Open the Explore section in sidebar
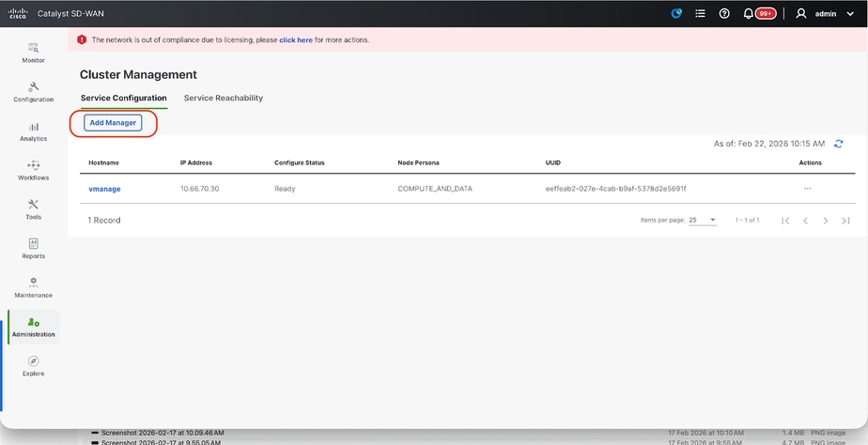The width and height of the screenshot is (868, 445). (x=33, y=366)
